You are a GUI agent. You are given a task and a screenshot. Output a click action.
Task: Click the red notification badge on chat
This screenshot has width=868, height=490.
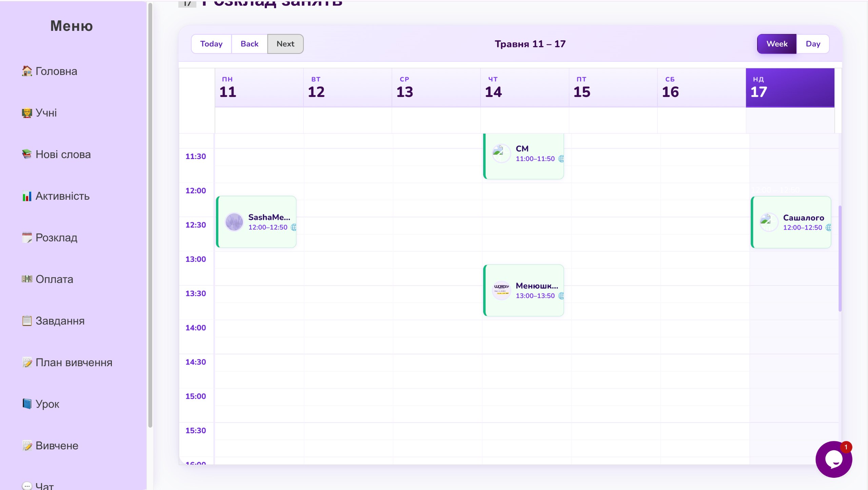click(846, 447)
